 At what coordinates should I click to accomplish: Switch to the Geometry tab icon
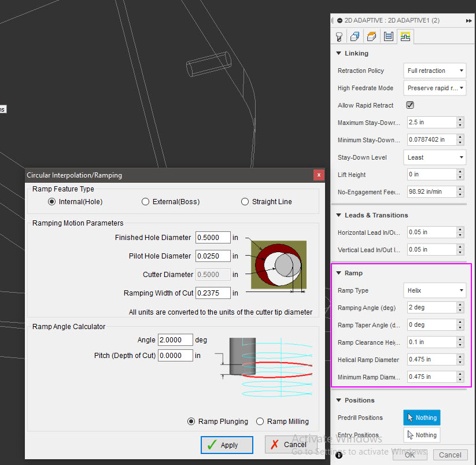pyautogui.click(x=356, y=36)
